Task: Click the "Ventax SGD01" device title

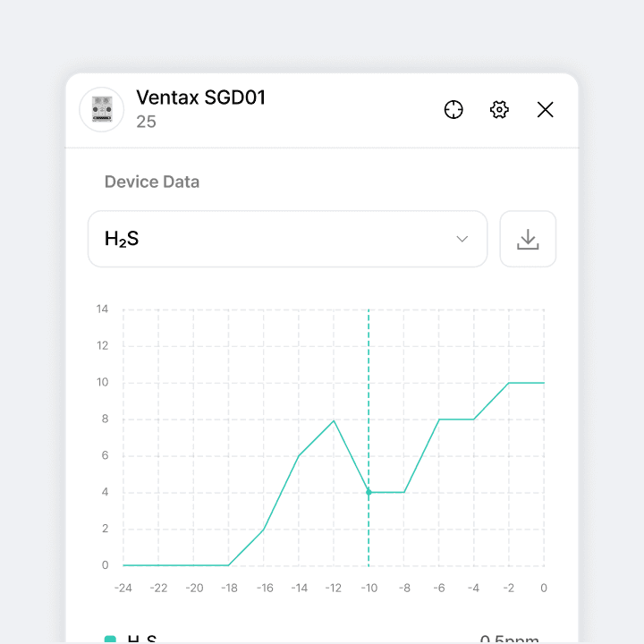Action: coord(200,97)
